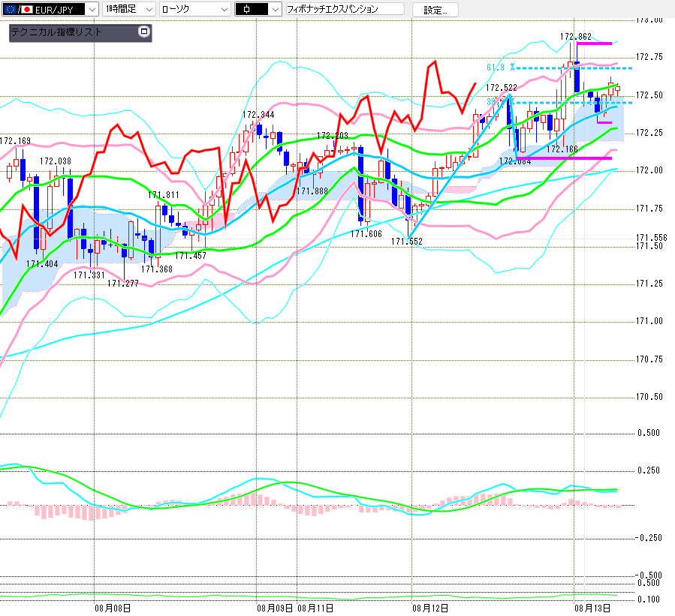
Task: Click the 08月08日 date label
Action: 113,608
